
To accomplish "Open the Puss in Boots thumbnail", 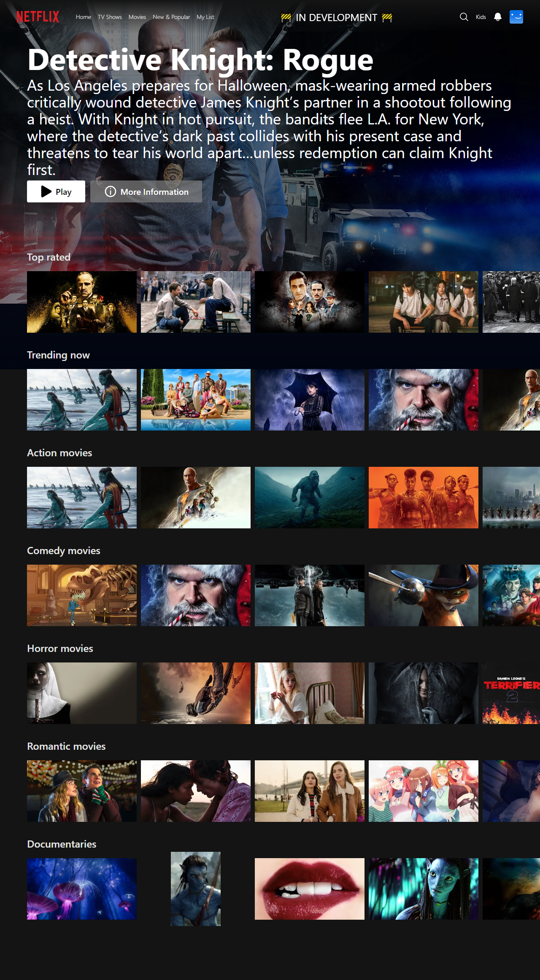I will [x=424, y=595].
